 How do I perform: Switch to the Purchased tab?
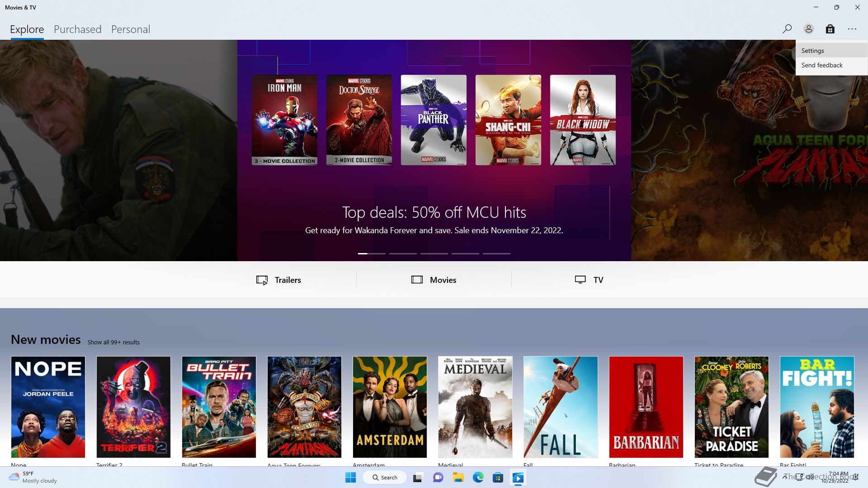(77, 29)
